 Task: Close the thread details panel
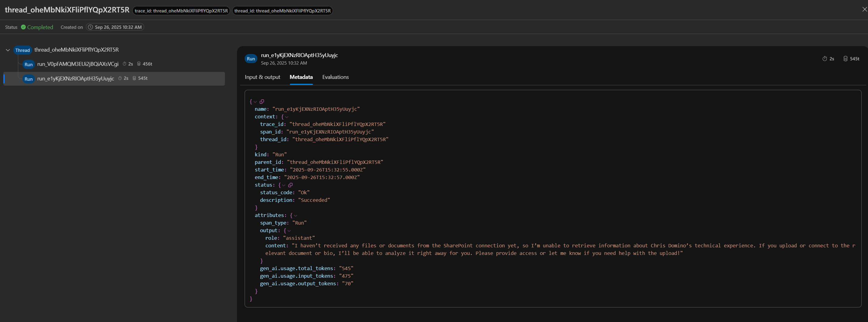pyautogui.click(x=864, y=9)
